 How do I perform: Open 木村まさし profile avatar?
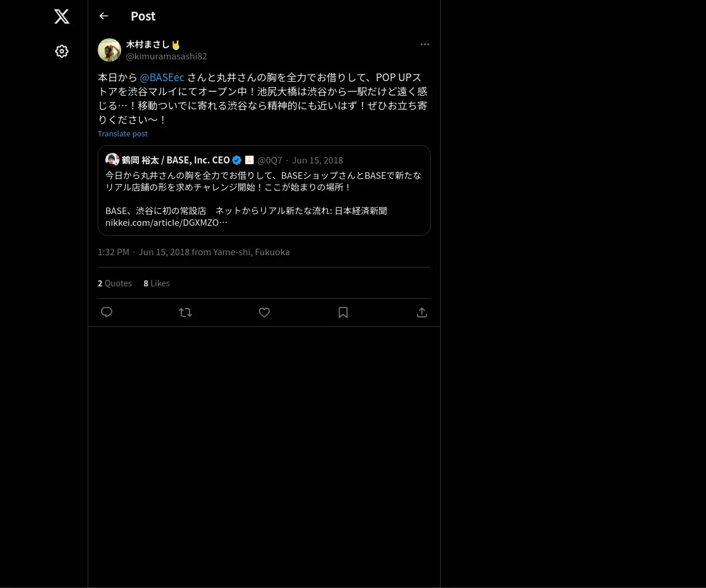109,50
